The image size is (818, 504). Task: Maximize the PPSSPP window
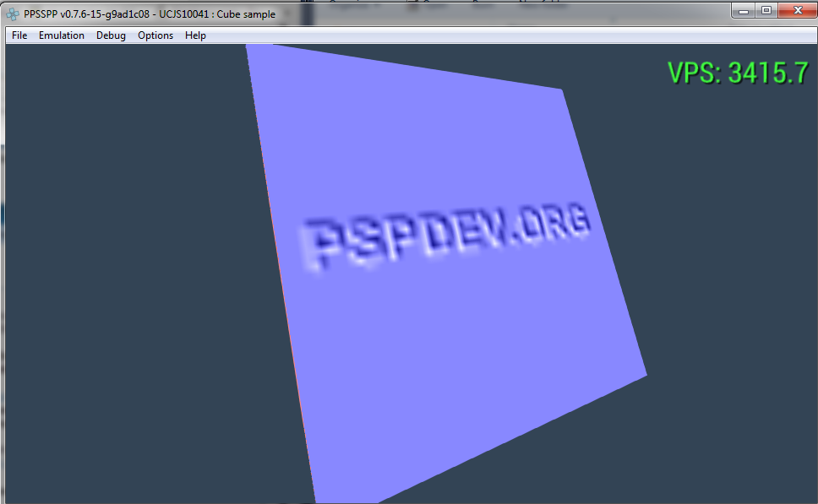[766, 10]
